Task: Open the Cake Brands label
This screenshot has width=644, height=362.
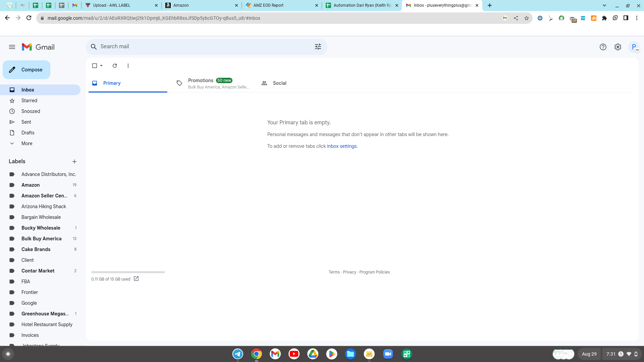Action: tap(40, 249)
